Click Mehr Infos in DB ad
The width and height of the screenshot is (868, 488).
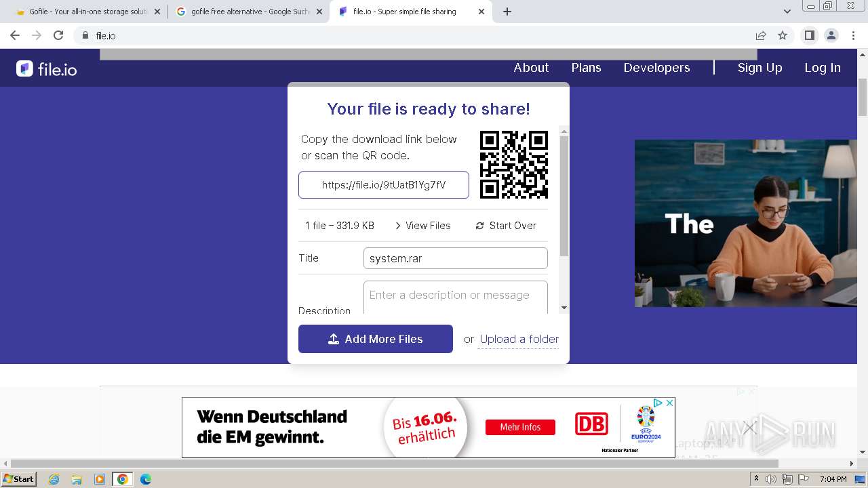tap(520, 427)
